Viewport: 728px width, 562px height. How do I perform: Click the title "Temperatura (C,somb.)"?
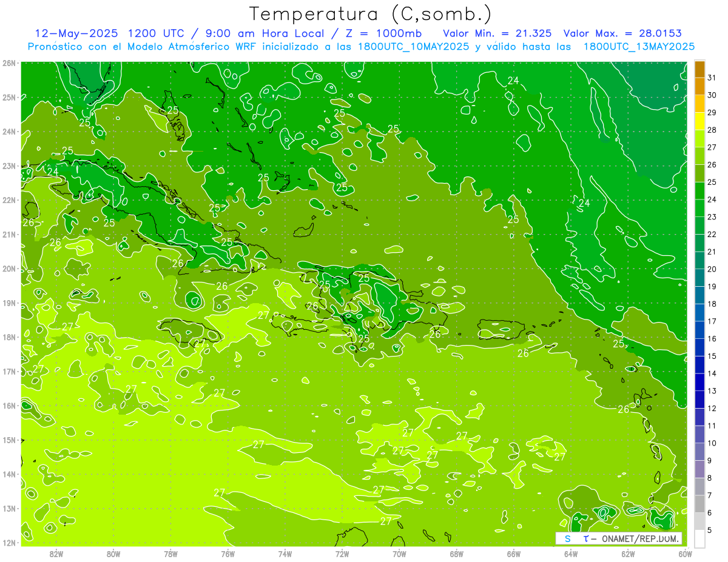tap(370, 14)
